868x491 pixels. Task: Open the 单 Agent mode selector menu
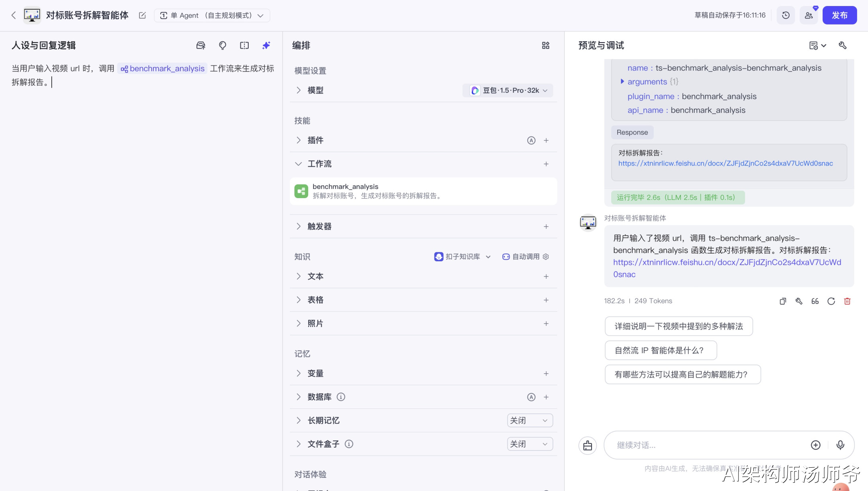click(x=212, y=15)
